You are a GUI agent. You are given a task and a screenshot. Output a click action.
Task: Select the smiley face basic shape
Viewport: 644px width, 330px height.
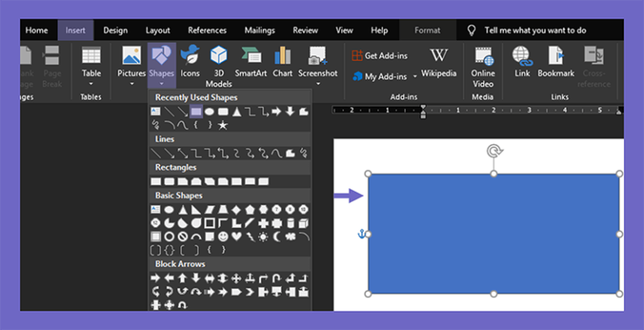(222, 237)
